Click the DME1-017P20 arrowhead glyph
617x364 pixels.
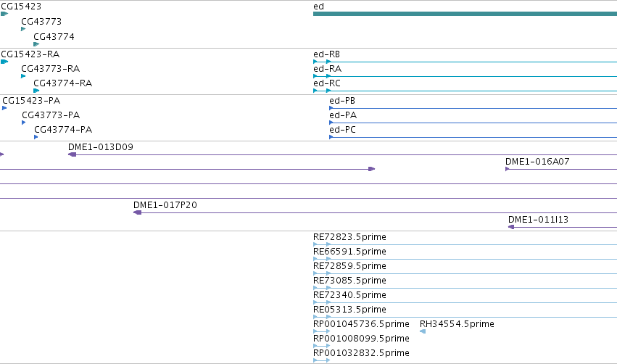(137, 212)
